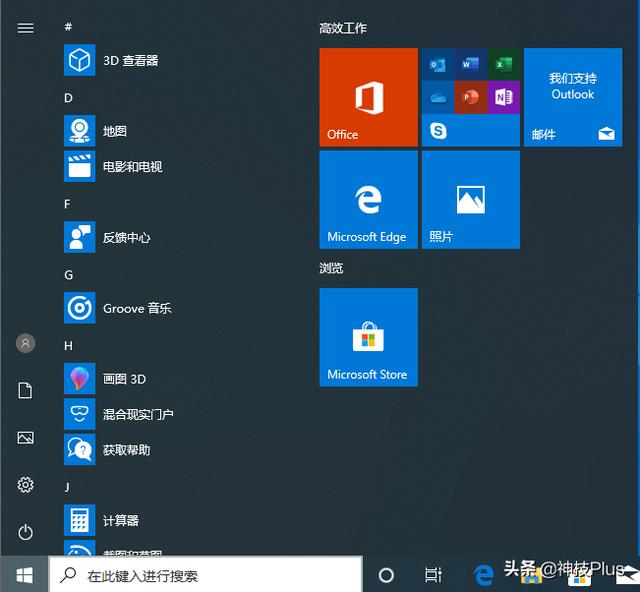Click the Office tile
Image resolution: width=640 pixels, height=592 pixels.
click(x=369, y=97)
